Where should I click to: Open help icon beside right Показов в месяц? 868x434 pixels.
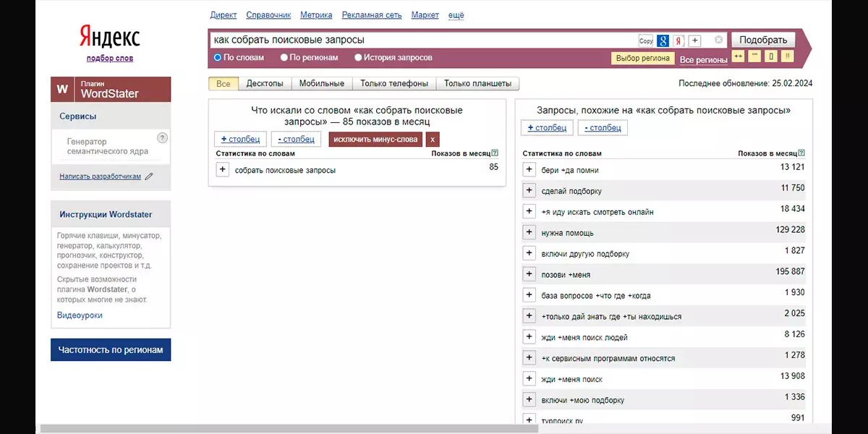pos(801,153)
